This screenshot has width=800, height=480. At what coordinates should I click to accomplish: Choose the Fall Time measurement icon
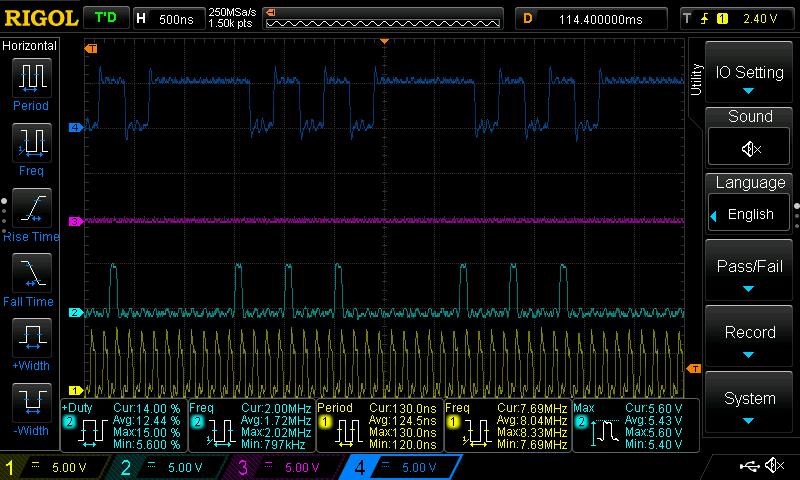(32, 272)
